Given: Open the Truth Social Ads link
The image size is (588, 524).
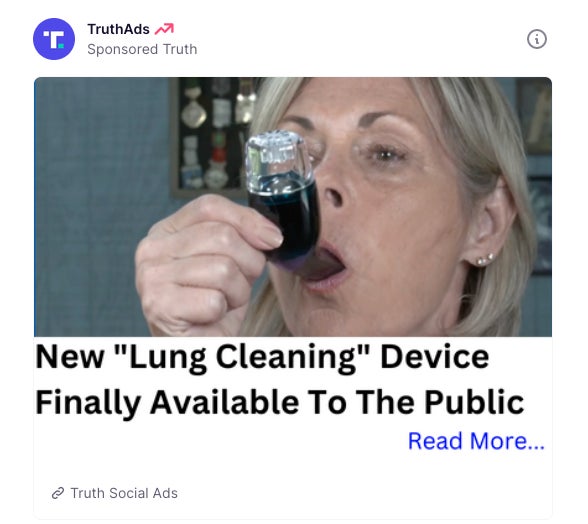Looking at the screenshot, I should 124,493.
